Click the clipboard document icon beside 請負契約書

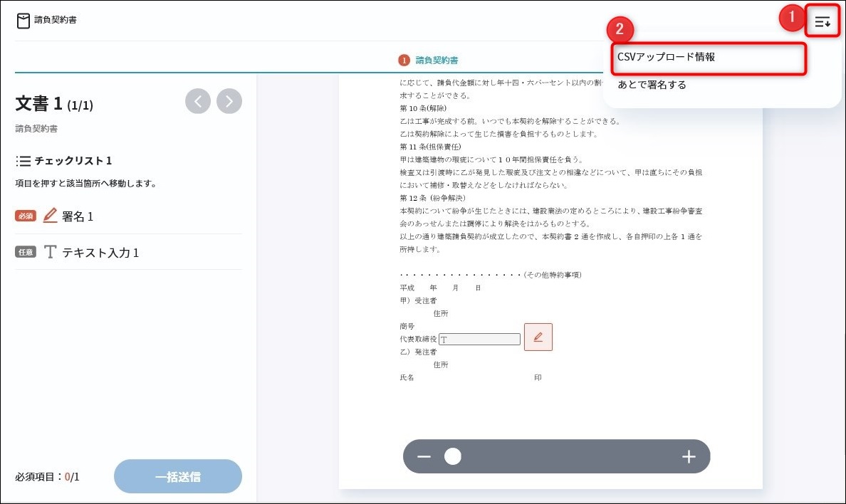[23, 21]
